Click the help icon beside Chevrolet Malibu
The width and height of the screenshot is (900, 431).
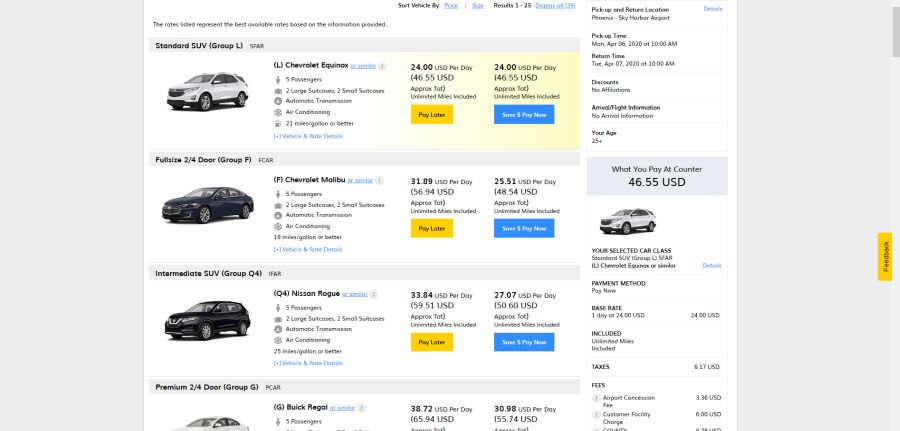tap(379, 181)
